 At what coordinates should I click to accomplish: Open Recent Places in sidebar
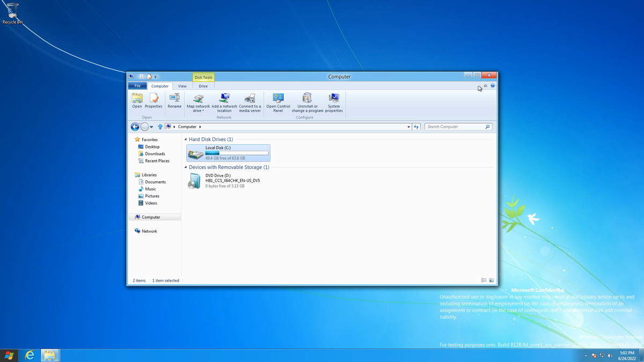tap(157, 160)
